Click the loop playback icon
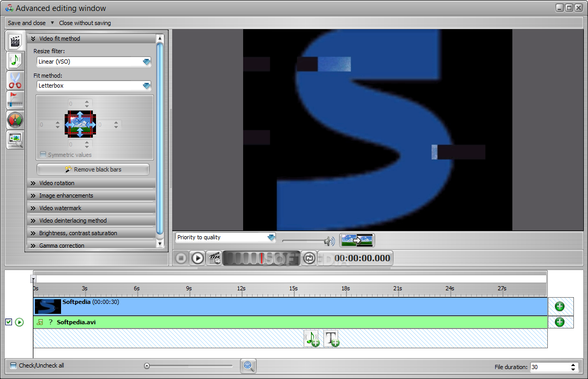588x379 pixels. [309, 258]
